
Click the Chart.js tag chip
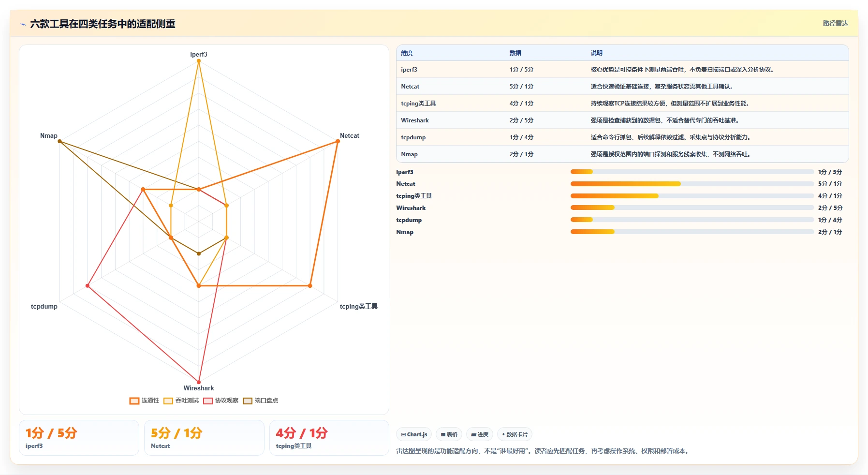pos(414,434)
